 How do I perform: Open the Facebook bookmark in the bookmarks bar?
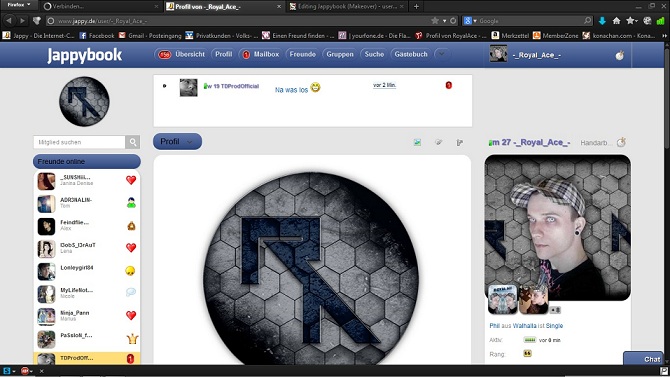click(97, 35)
